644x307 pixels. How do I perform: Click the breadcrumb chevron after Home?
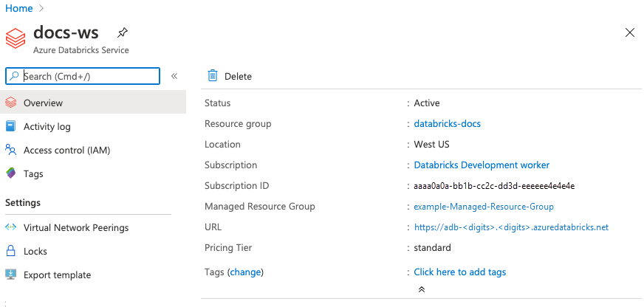41,8
